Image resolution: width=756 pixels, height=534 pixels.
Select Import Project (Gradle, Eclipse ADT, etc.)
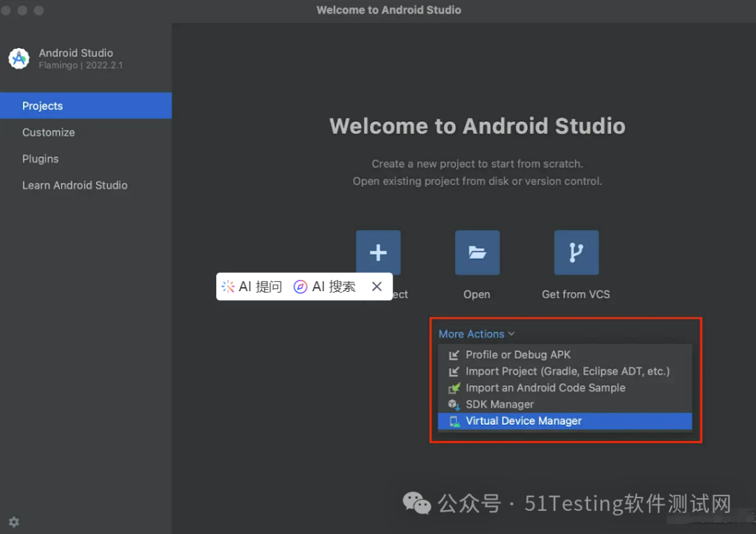[565, 371]
